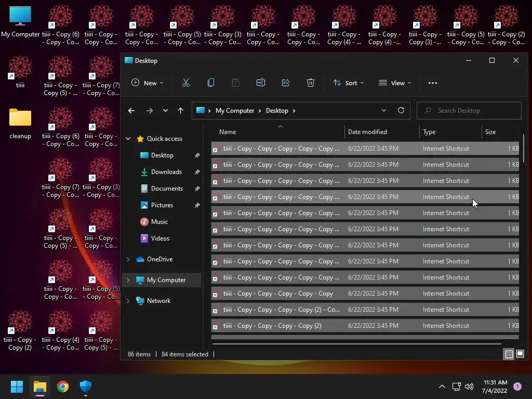Switch to details view layout icon
The height and width of the screenshot is (399, 532).
(509, 354)
